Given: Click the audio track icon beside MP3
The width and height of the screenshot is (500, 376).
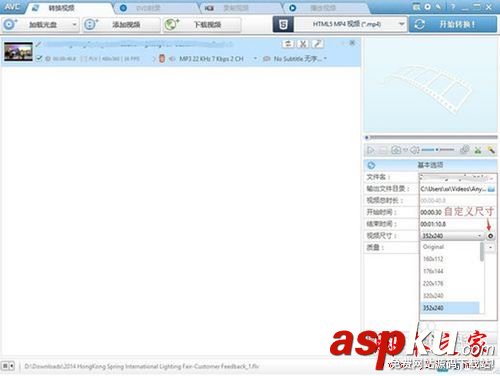Looking at the screenshot, I should click(x=172, y=59).
